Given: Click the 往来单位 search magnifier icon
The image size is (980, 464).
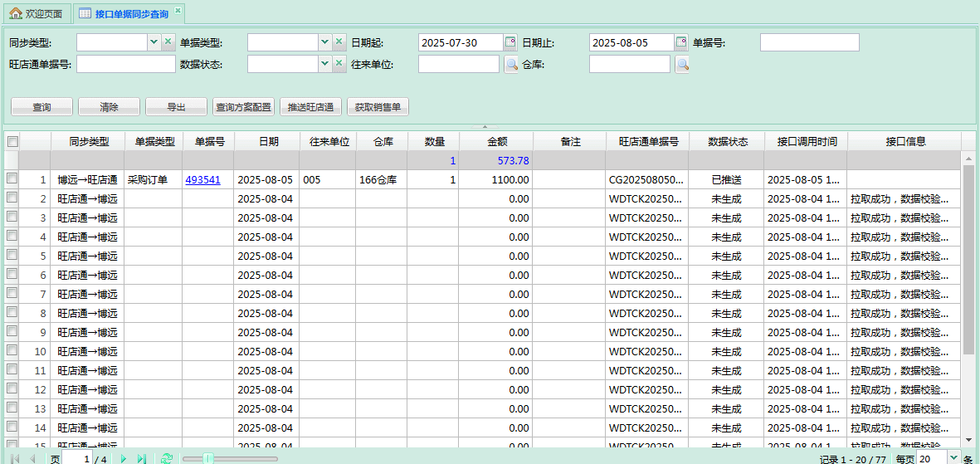Looking at the screenshot, I should [511, 65].
